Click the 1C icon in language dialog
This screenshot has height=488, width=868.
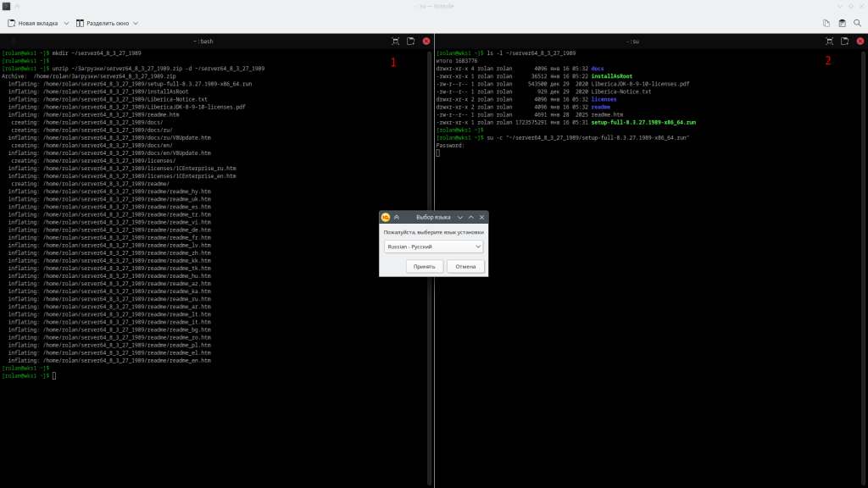[x=386, y=218]
